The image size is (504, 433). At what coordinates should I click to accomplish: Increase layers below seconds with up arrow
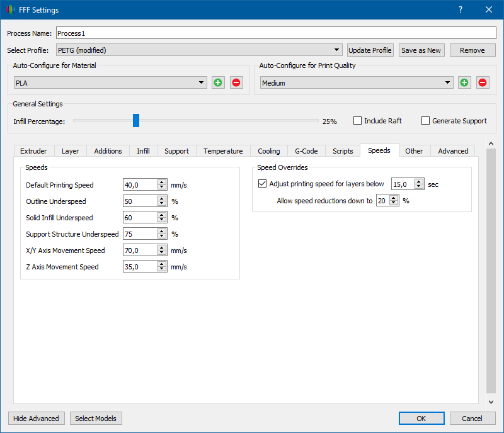(419, 181)
